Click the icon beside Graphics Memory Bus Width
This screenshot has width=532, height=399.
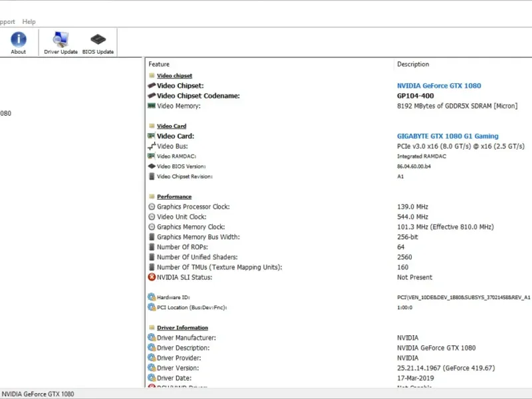click(x=152, y=237)
